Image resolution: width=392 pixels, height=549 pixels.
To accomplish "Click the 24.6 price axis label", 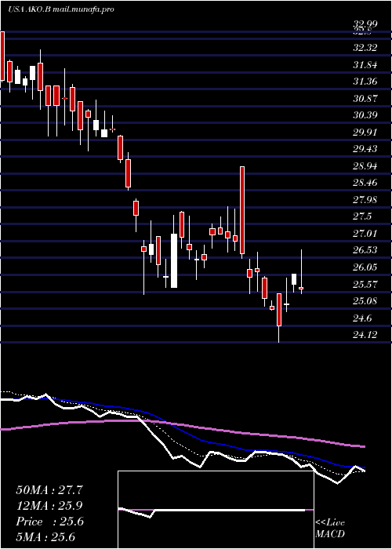I will (362, 318).
